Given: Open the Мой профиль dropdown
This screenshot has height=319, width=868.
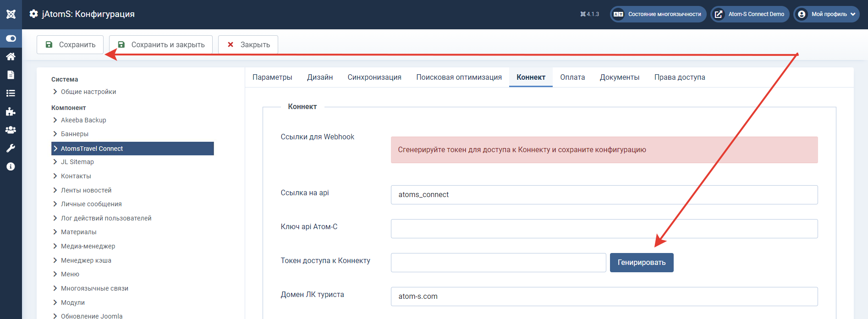Looking at the screenshot, I should [826, 14].
